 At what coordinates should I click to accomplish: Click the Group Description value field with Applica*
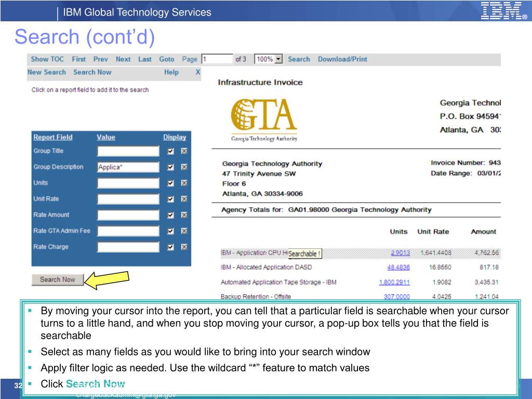click(x=128, y=167)
